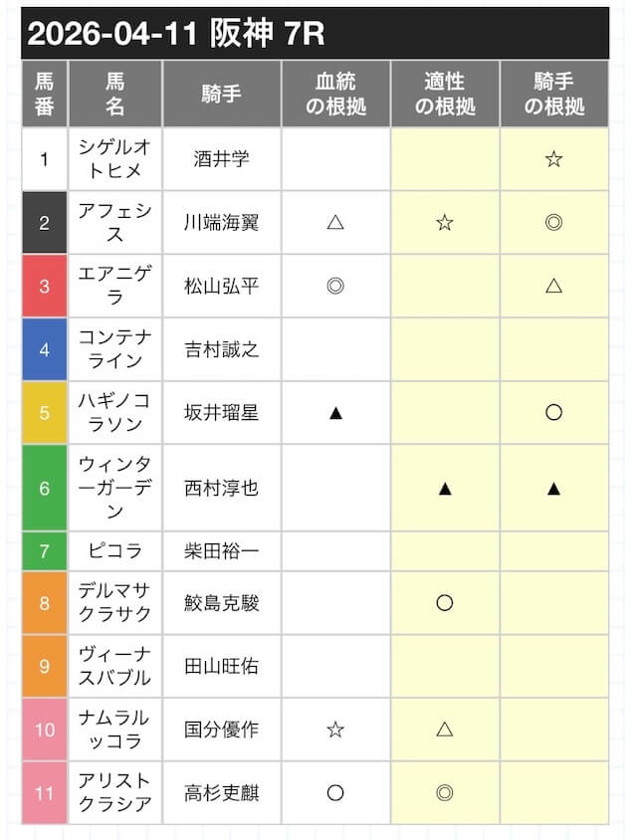The image size is (637, 840).
Task: Click the double circle in Affesis's jockey basis cell
Action: coord(553,222)
